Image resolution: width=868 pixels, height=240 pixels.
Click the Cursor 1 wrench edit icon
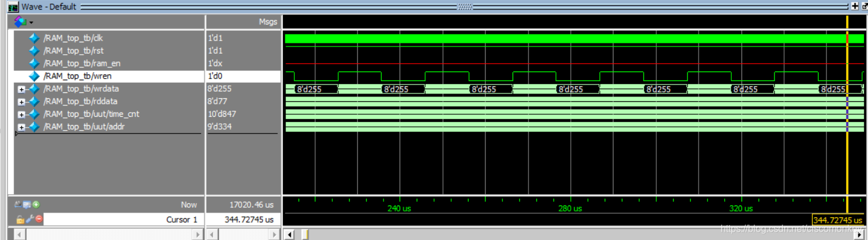(29, 219)
